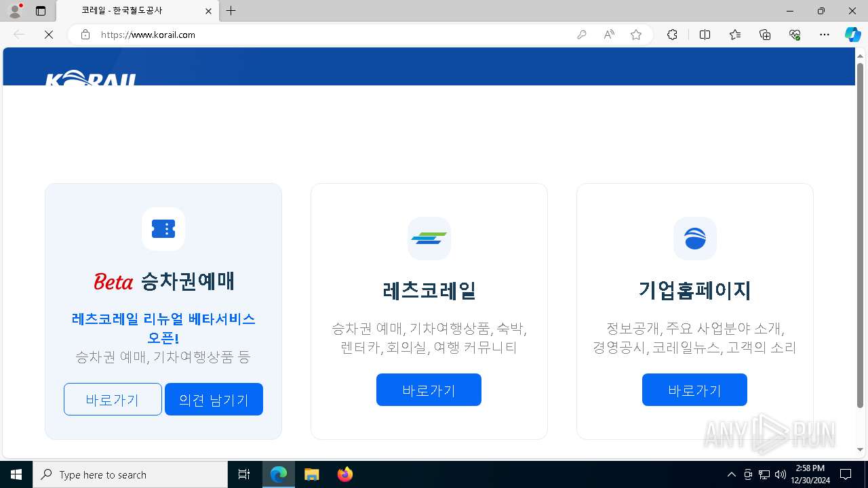Click the 기업홈페이지 card heading
Image resolution: width=868 pixels, height=488 pixels.
click(x=695, y=290)
